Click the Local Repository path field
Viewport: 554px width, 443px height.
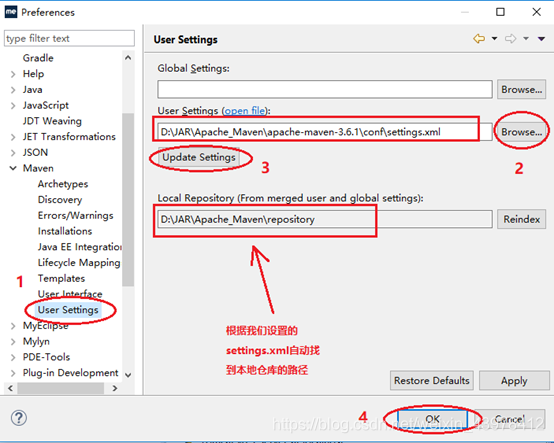325,219
